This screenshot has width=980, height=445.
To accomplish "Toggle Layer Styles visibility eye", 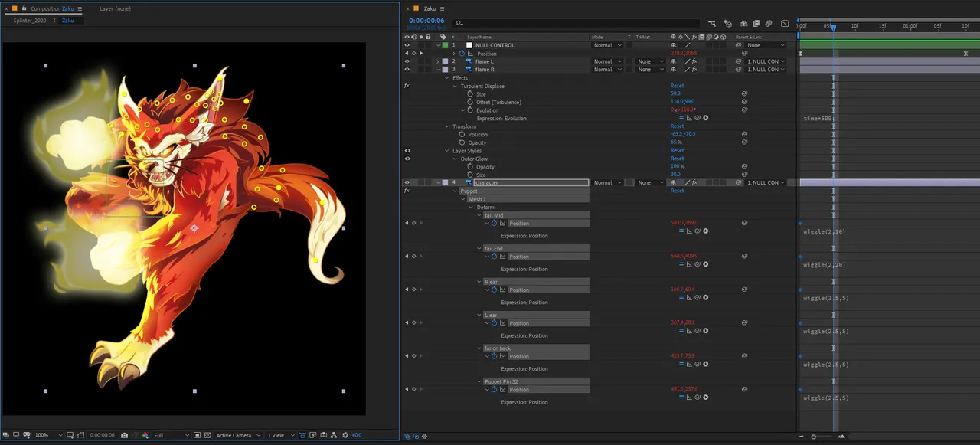I will 407,151.
